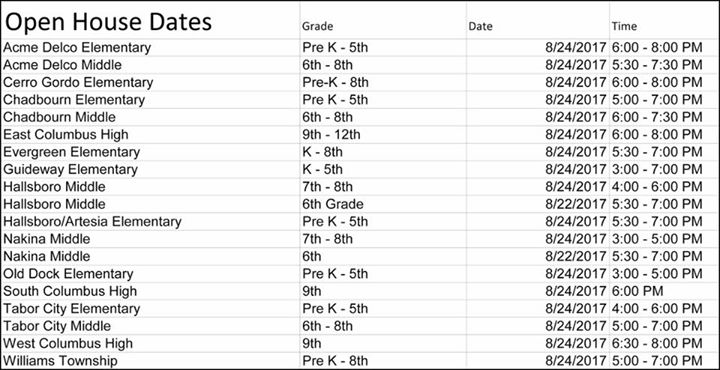Select the Old Dock Elementary cell

coord(151,274)
